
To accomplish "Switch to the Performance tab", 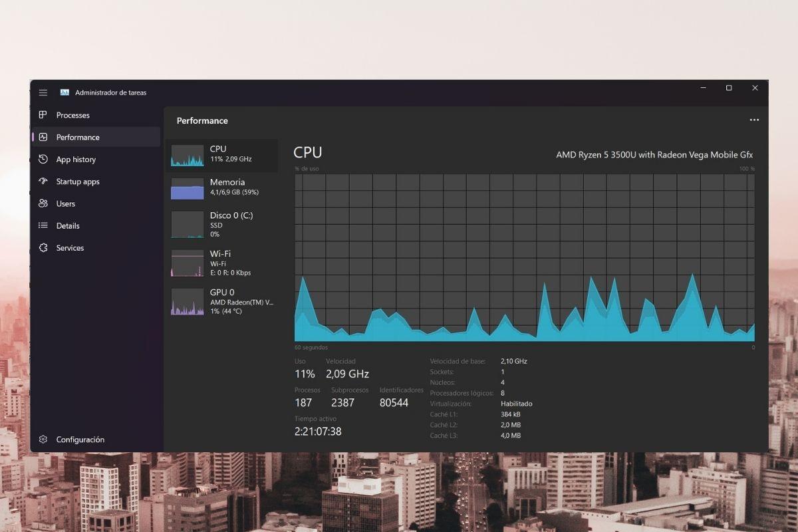I will 77,137.
